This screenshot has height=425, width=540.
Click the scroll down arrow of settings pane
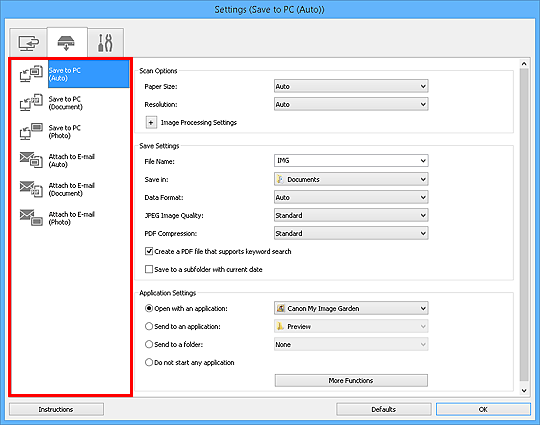point(524,390)
